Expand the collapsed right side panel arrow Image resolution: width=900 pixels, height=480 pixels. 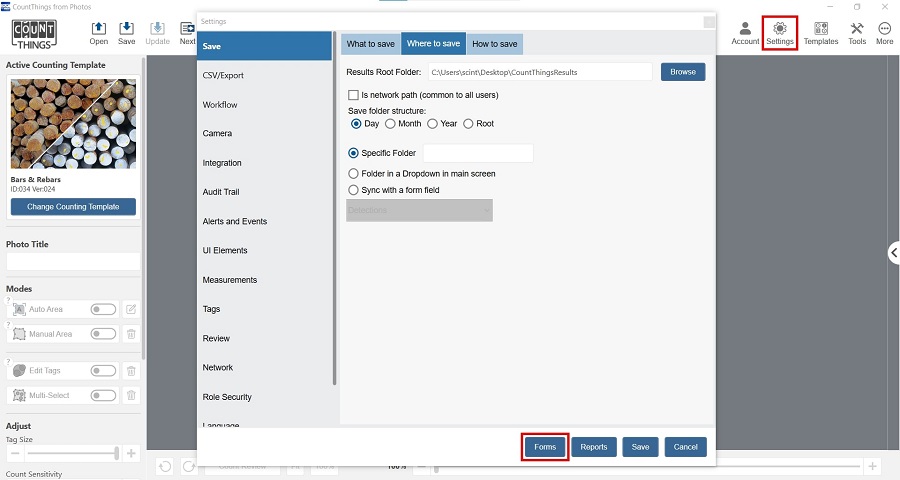click(x=893, y=253)
